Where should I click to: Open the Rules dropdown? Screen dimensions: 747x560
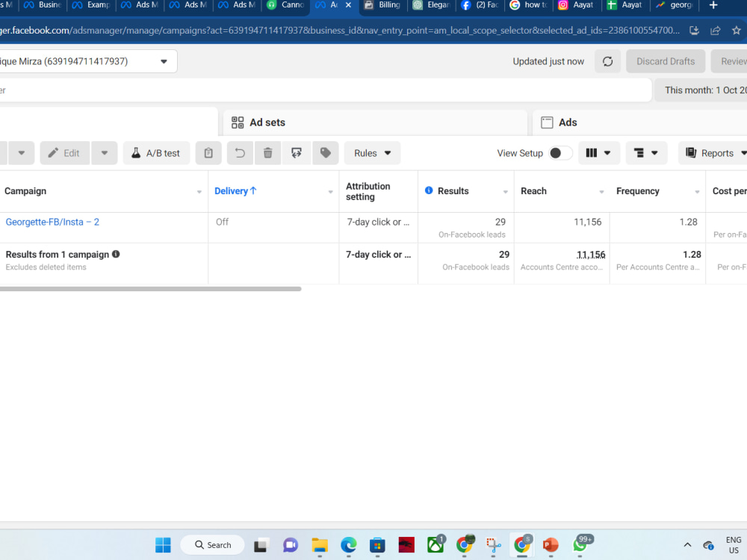(x=372, y=153)
